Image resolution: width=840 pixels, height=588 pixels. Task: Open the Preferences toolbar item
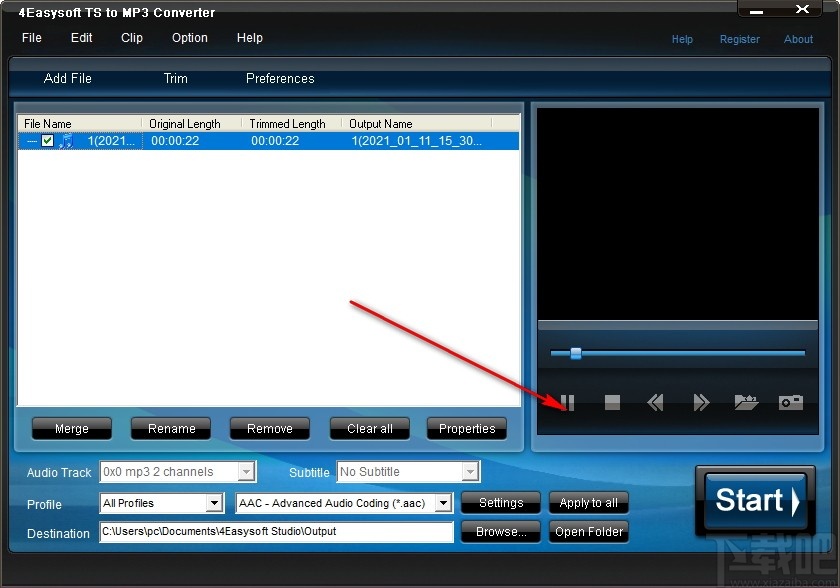click(x=279, y=78)
